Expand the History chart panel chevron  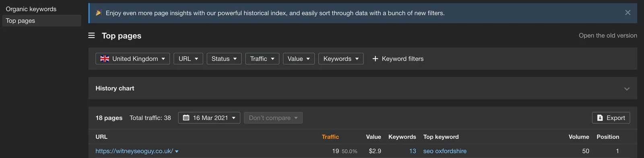(x=627, y=89)
